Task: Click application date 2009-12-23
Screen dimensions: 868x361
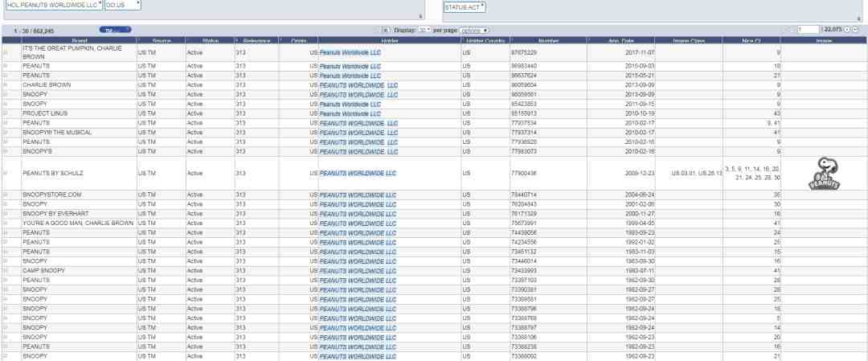Action: click(x=640, y=174)
